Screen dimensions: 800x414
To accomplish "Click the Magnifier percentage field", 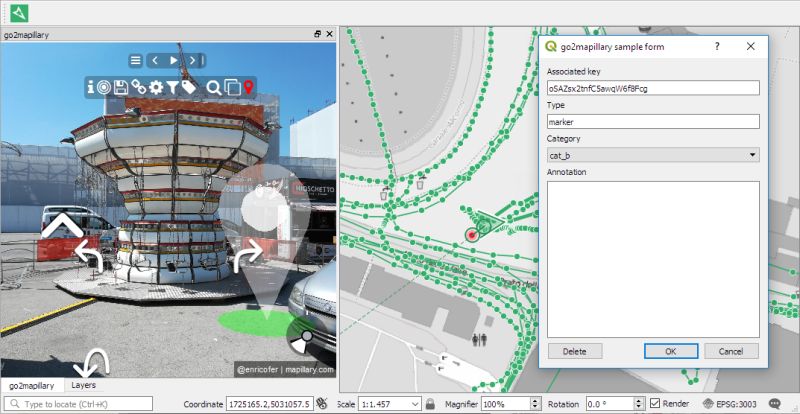I will [x=505, y=404].
